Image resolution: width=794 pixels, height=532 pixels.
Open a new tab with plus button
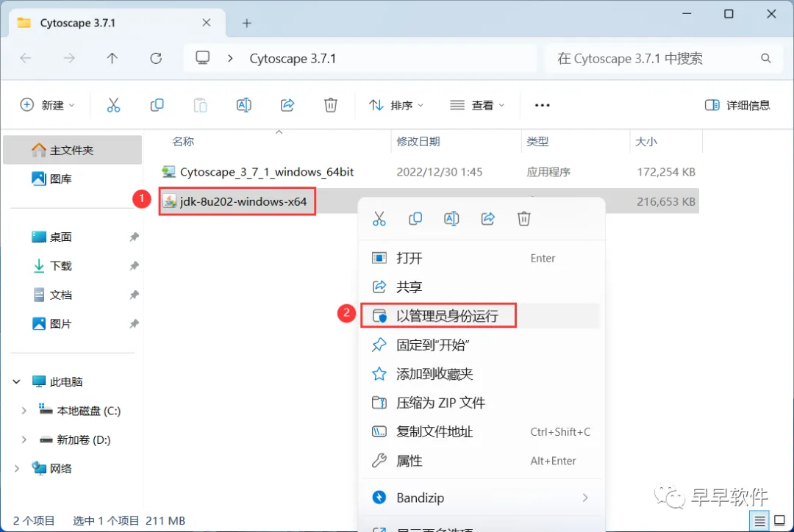coord(246,24)
